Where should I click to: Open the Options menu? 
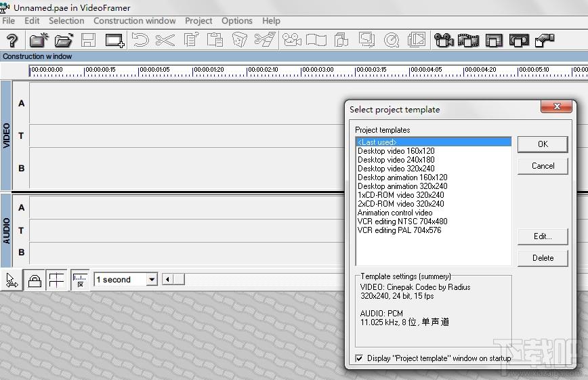point(236,20)
